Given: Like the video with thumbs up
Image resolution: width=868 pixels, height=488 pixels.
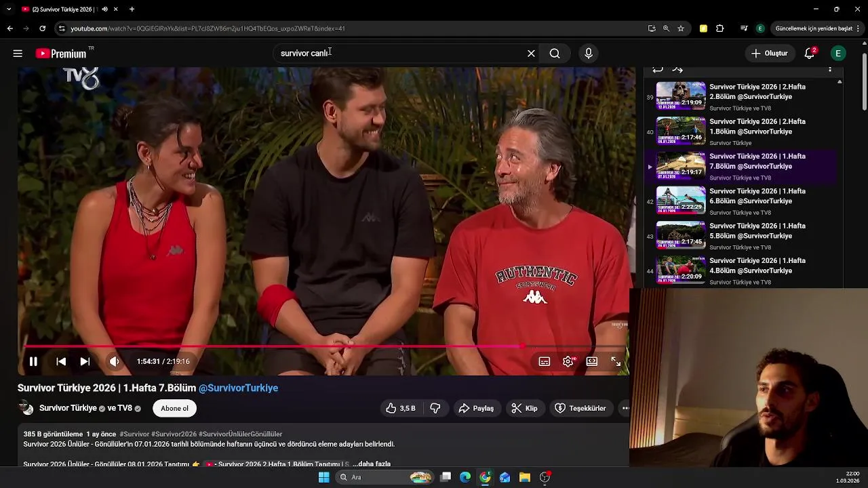Looking at the screenshot, I should click(400, 408).
